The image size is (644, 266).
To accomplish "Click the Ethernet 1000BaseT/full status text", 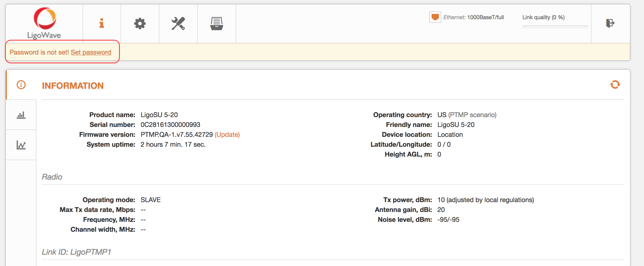I will (474, 17).
